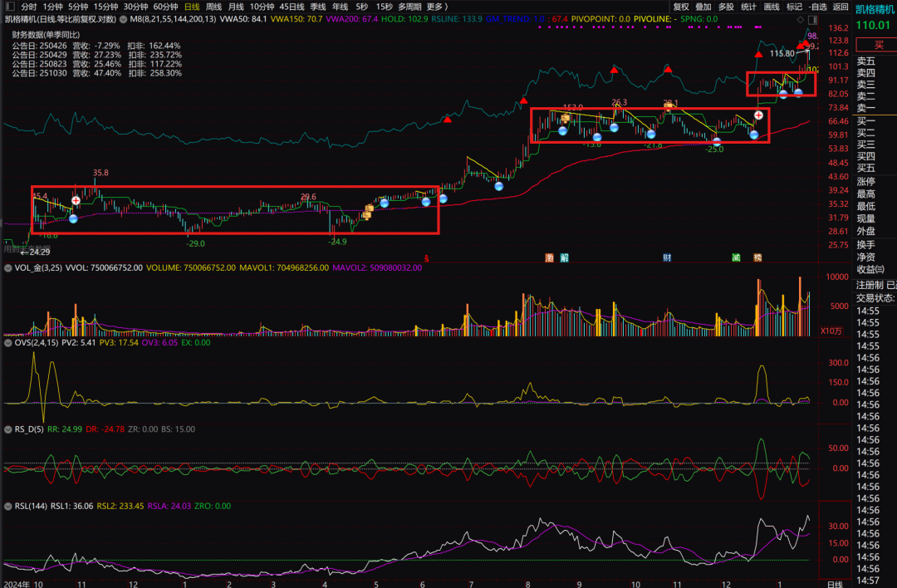Click red plus marker at right box breakout
The image size is (897, 588).
click(758, 115)
